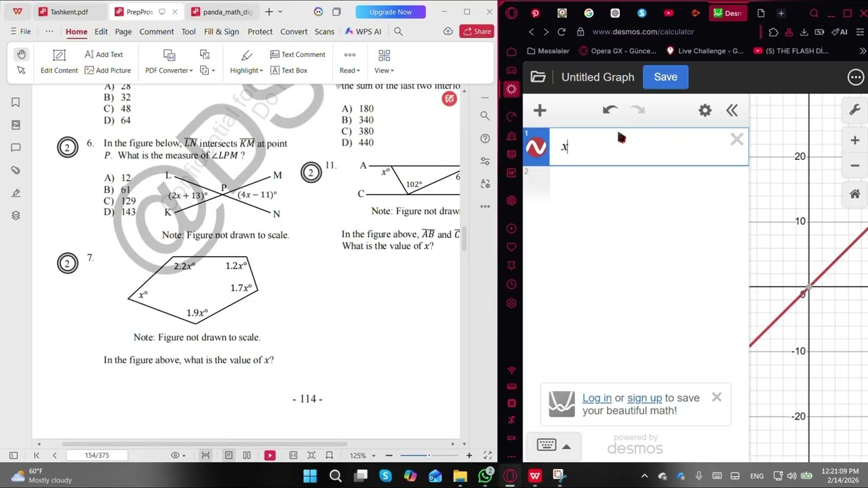Go to previous page in WPS
868x488 pixels.
point(54,455)
